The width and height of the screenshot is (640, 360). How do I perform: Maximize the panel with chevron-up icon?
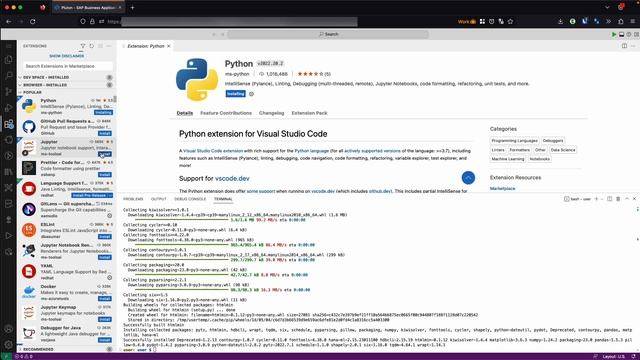pyautogui.click(x=627, y=199)
